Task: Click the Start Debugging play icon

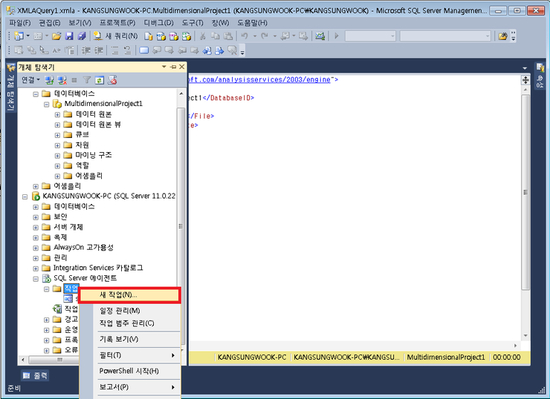Action: coord(336,36)
